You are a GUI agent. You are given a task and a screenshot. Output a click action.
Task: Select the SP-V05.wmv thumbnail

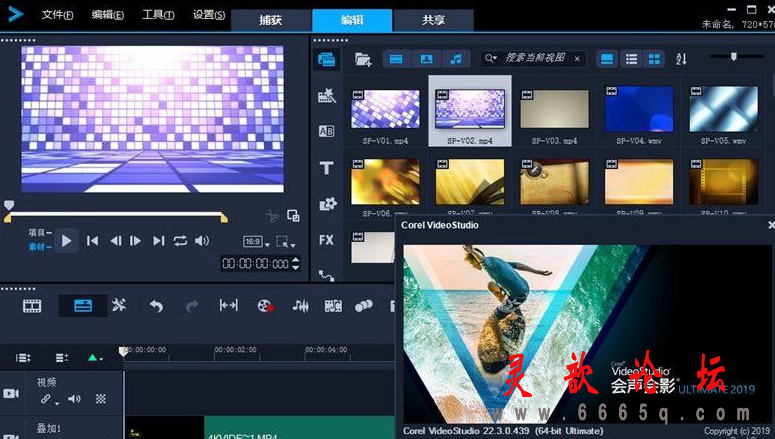(723, 109)
